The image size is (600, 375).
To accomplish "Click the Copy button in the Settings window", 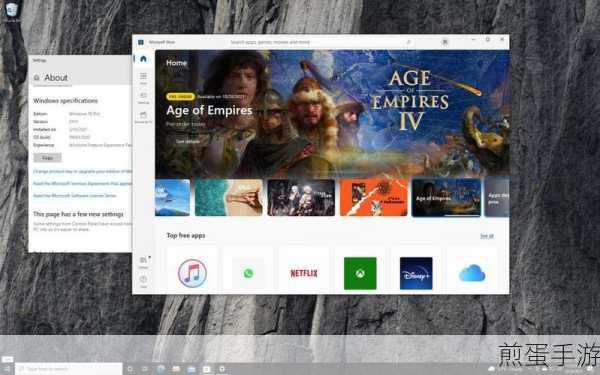I will point(47,158).
